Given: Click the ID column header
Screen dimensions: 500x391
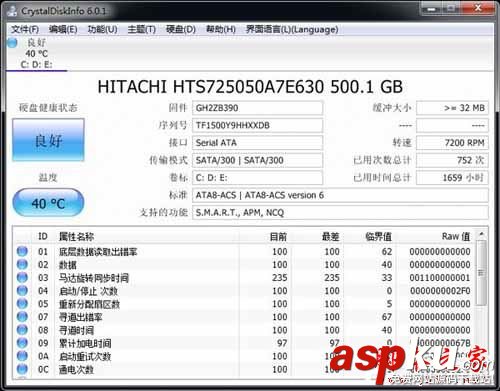Looking at the screenshot, I should pos(43,236).
